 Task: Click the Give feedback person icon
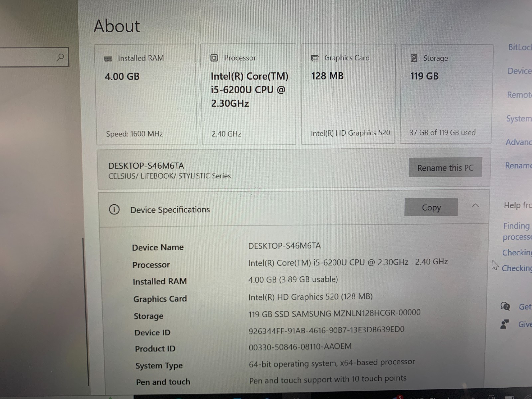pos(505,324)
